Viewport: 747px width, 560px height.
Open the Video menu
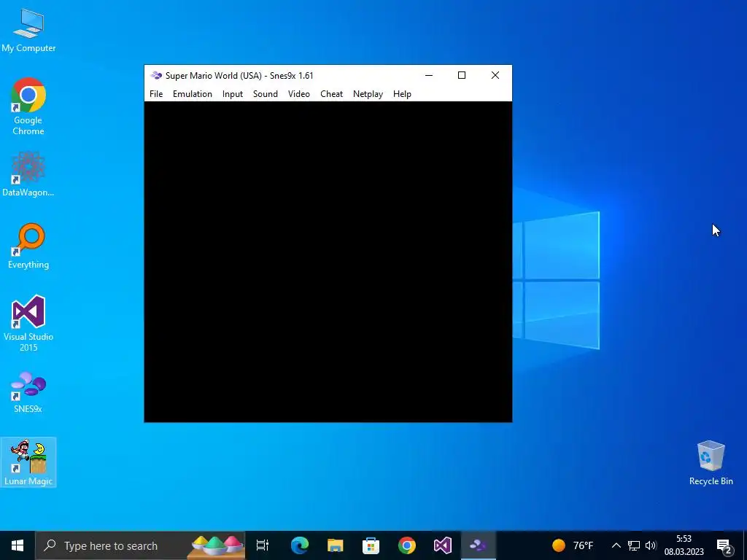pyautogui.click(x=298, y=94)
